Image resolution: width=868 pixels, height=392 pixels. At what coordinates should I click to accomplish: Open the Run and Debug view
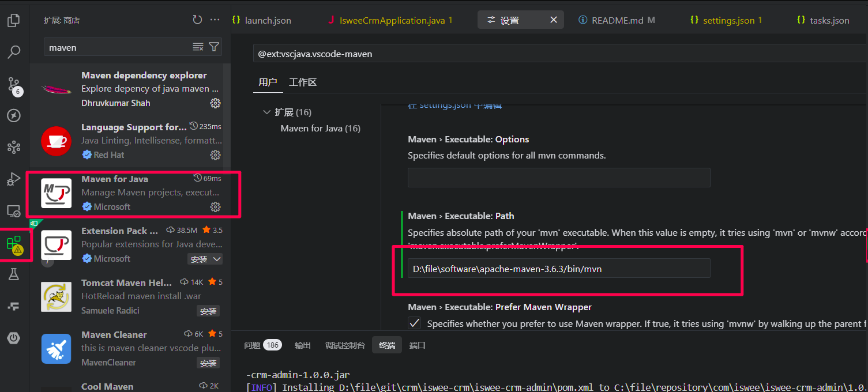coord(14,179)
